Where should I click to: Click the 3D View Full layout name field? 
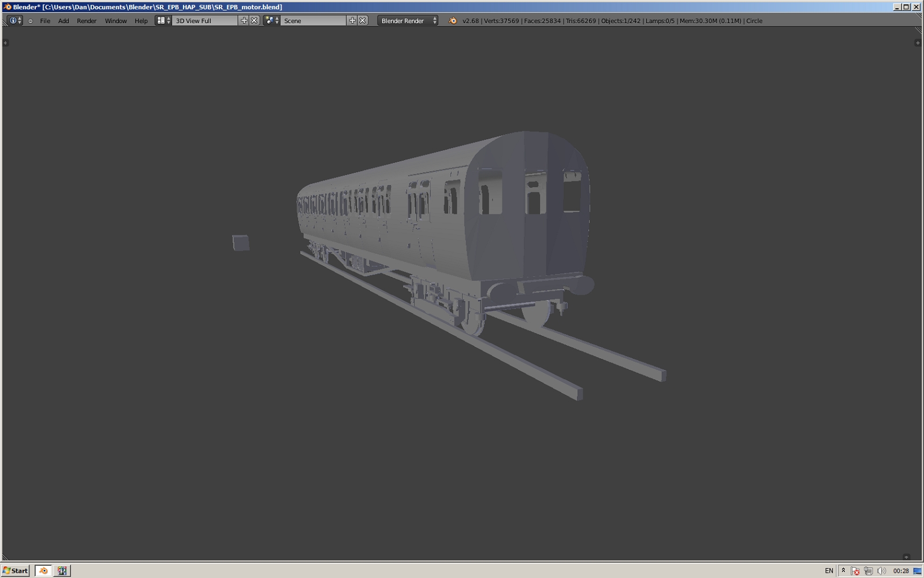click(x=205, y=21)
